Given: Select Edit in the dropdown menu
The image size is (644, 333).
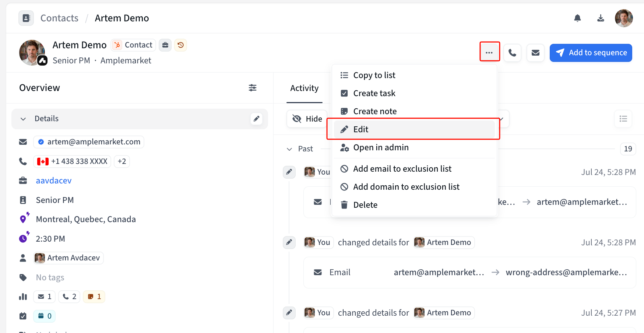Looking at the screenshot, I should pyautogui.click(x=414, y=129).
